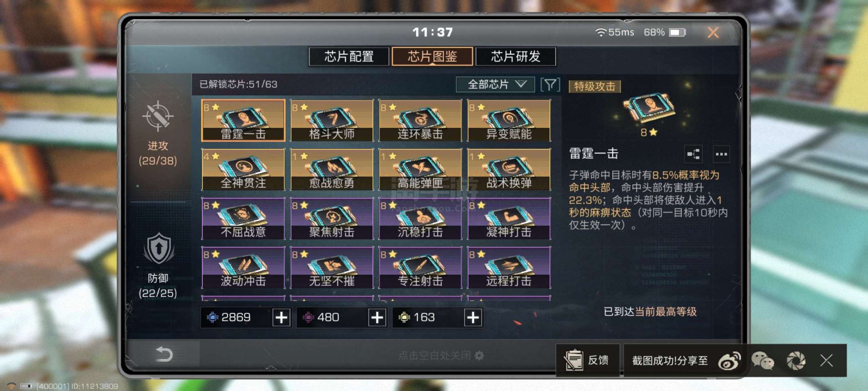
Task: Share screenshot to Weibo
Action: click(729, 360)
